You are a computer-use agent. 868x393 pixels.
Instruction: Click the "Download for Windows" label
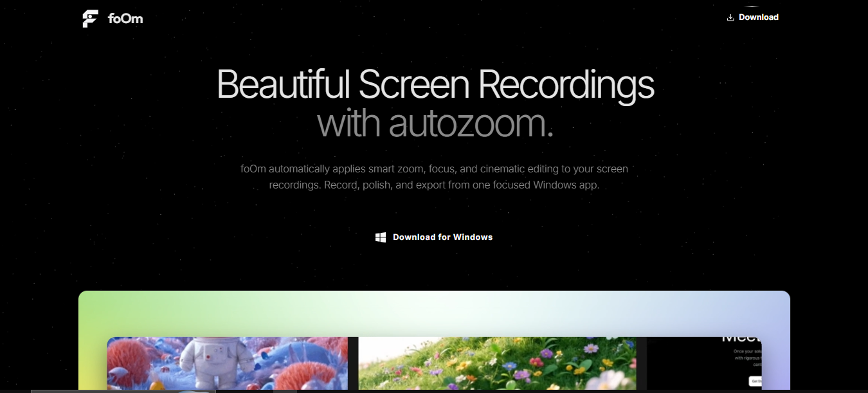click(442, 237)
